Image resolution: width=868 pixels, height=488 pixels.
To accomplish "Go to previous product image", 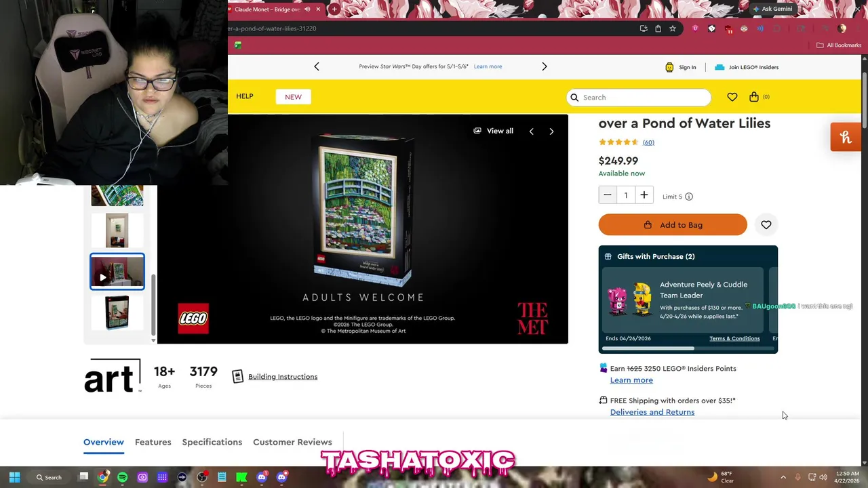I will click(531, 131).
